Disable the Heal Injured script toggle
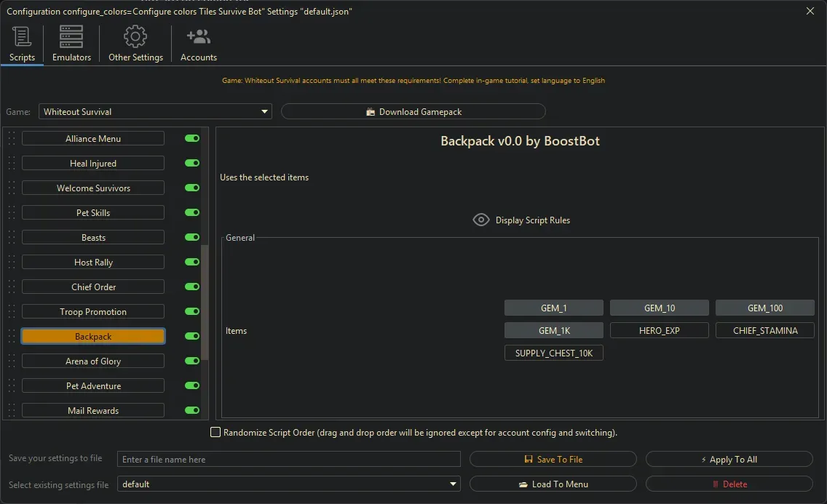This screenshot has height=504, width=827. (192, 164)
